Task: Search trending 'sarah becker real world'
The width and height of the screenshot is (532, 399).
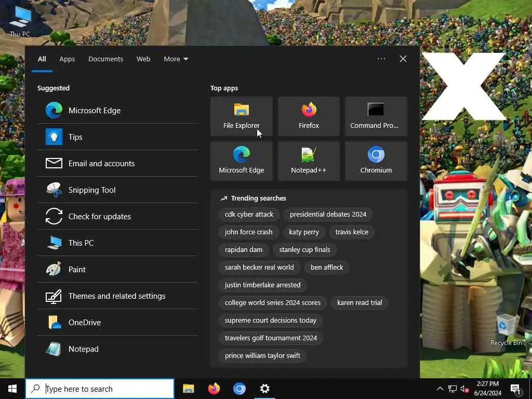Action: (x=259, y=267)
